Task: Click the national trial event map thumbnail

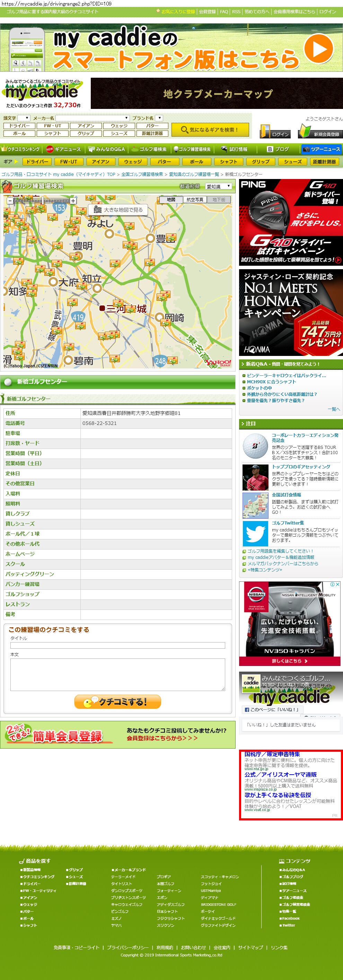Action: point(255,505)
